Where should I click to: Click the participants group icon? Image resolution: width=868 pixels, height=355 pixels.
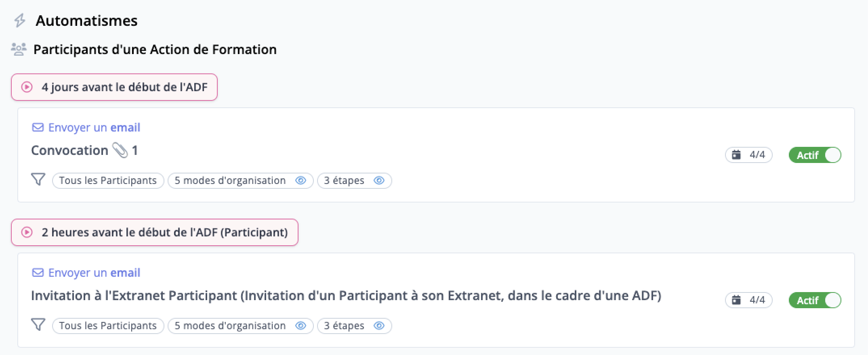tap(19, 49)
